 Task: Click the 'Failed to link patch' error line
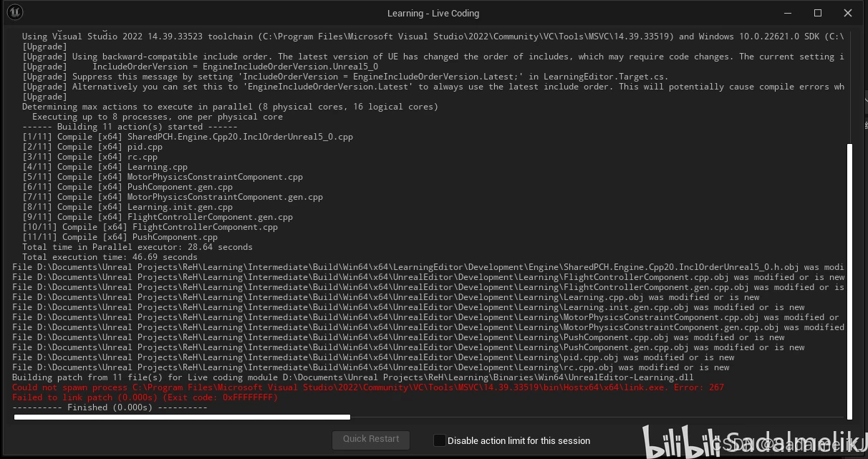(x=145, y=397)
